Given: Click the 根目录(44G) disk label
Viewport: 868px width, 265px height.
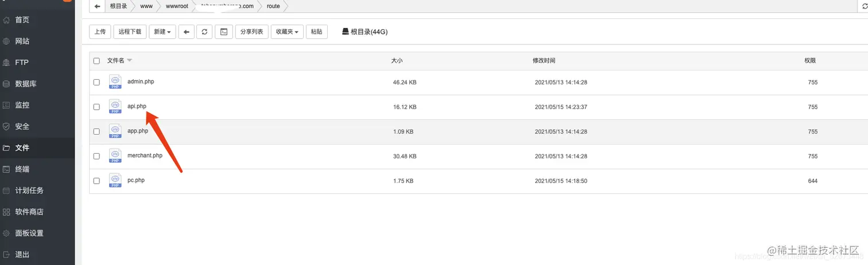Looking at the screenshot, I should (x=365, y=32).
